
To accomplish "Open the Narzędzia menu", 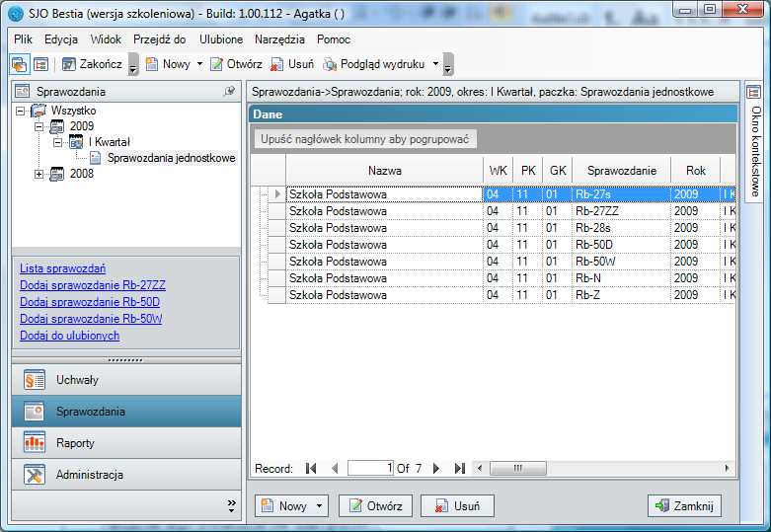I will tap(279, 39).
